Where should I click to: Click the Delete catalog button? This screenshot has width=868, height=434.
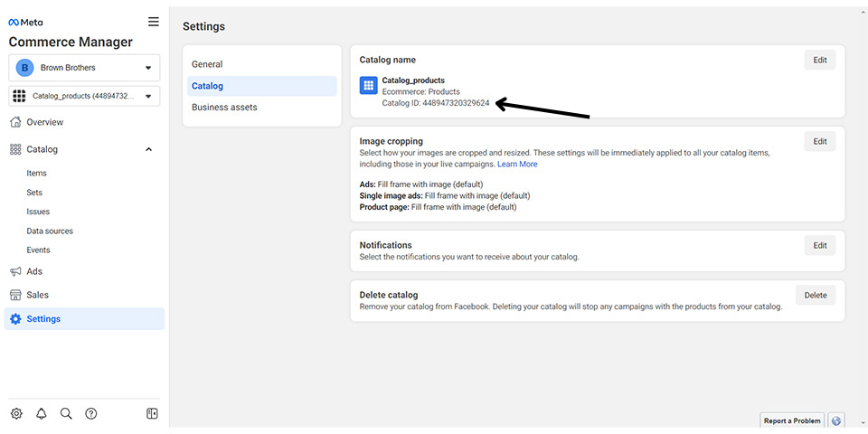click(x=816, y=295)
